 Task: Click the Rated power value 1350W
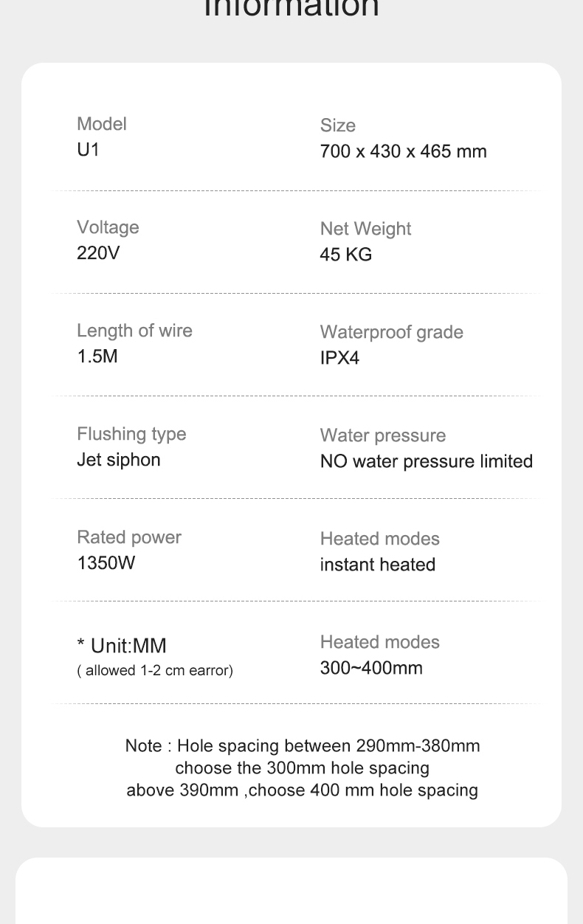pos(106,563)
